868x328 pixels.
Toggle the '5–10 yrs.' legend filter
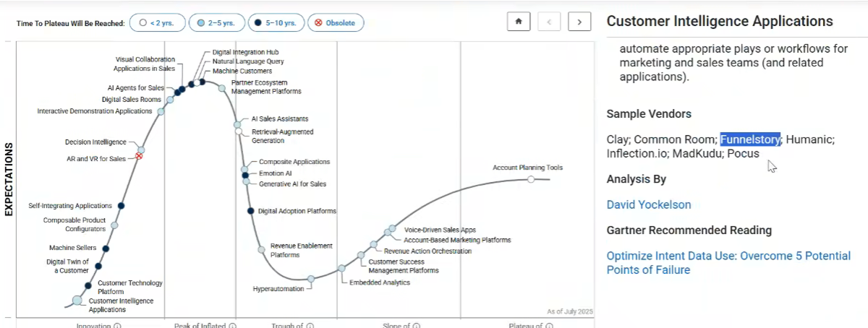click(276, 23)
